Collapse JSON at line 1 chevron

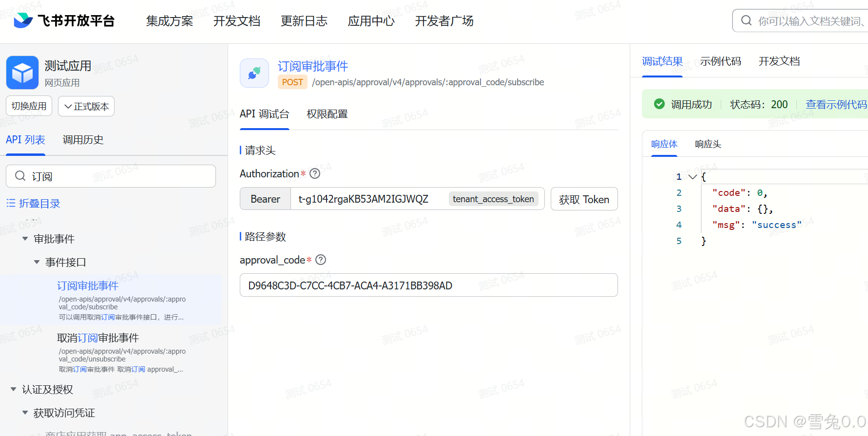coord(693,176)
